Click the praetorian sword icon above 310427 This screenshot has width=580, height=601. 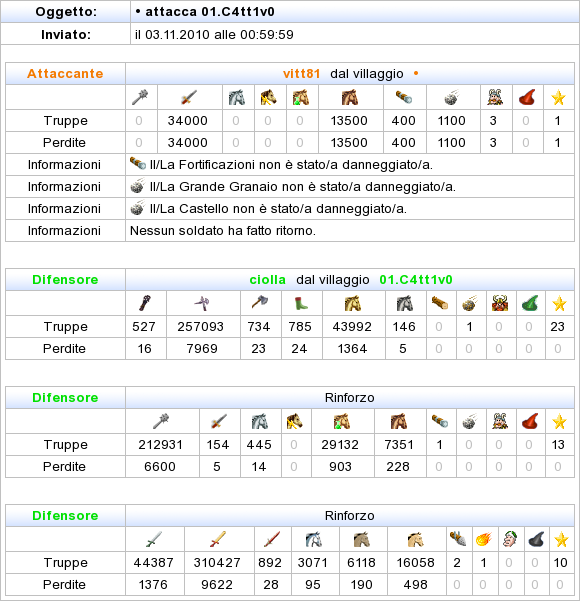coord(218,539)
